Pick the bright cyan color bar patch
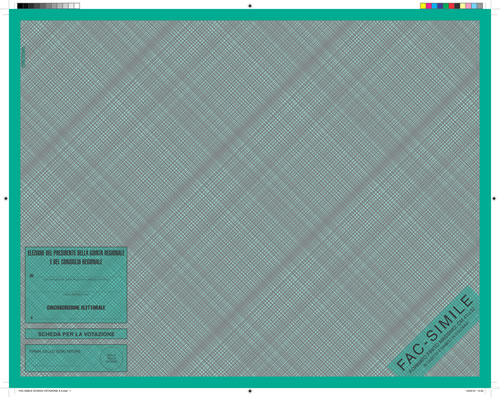The width and height of the screenshot is (500, 397). tap(434, 6)
